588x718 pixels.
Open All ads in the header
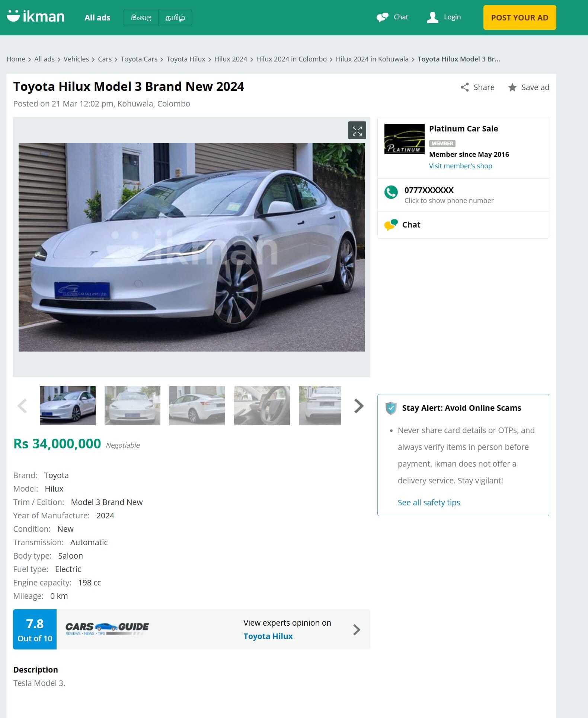[x=98, y=18]
